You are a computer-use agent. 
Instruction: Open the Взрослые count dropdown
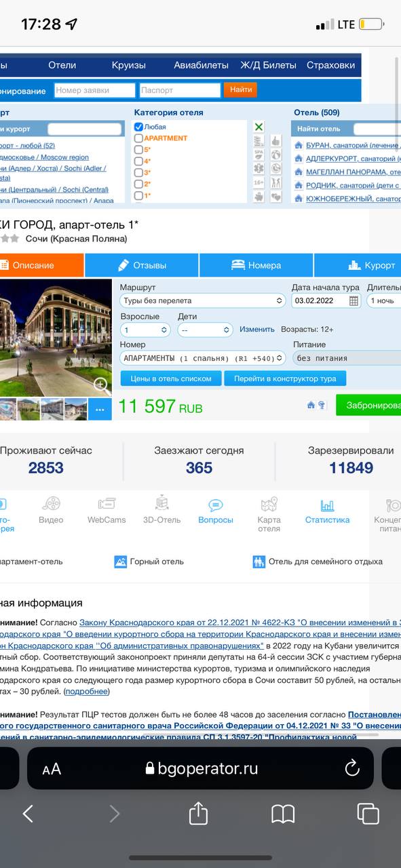145,330
